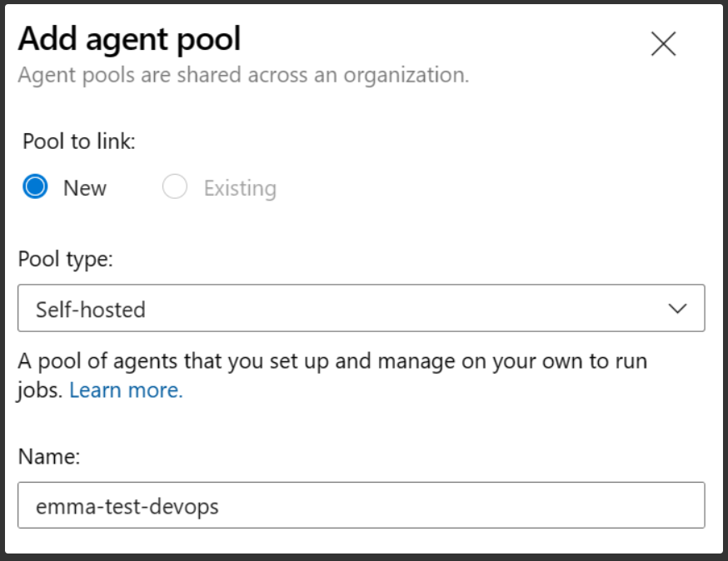Open the Pool type dropdown
This screenshot has height=561, width=728.
(x=362, y=308)
